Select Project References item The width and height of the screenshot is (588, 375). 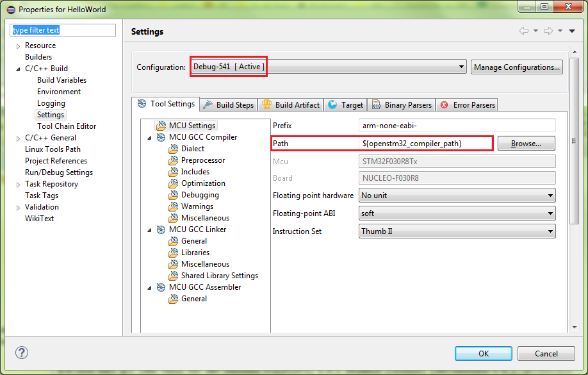56,161
